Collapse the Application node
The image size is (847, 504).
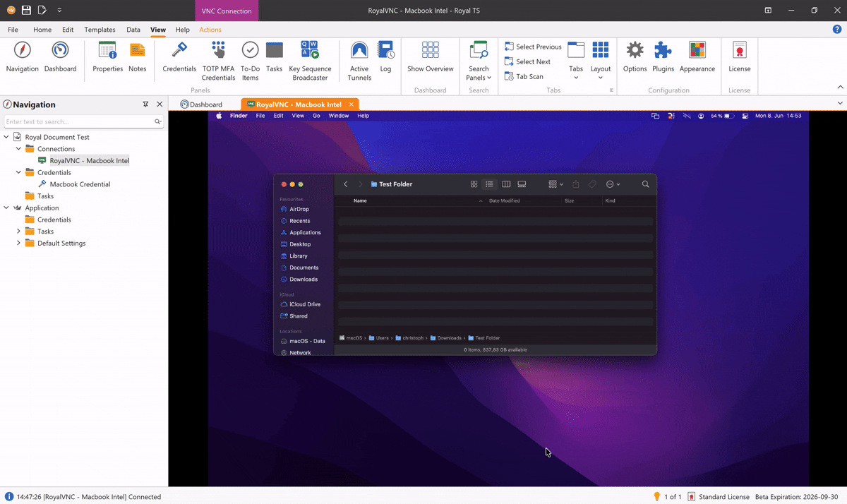click(x=6, y=208)
